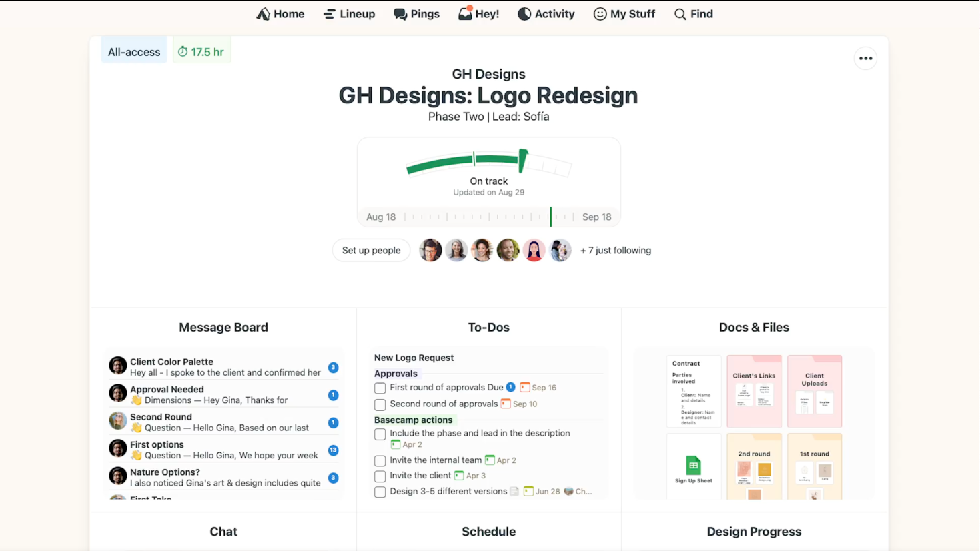Click notes icon after Design 3-5 different versions
Viewport: 980px width, 551px height.
tap(514, 491)
